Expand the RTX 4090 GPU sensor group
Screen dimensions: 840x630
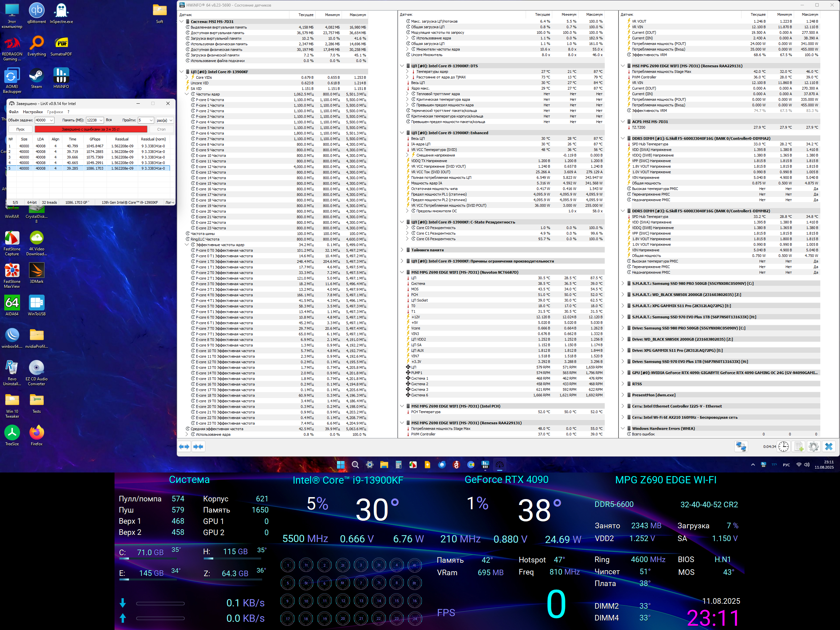(623, 372)
